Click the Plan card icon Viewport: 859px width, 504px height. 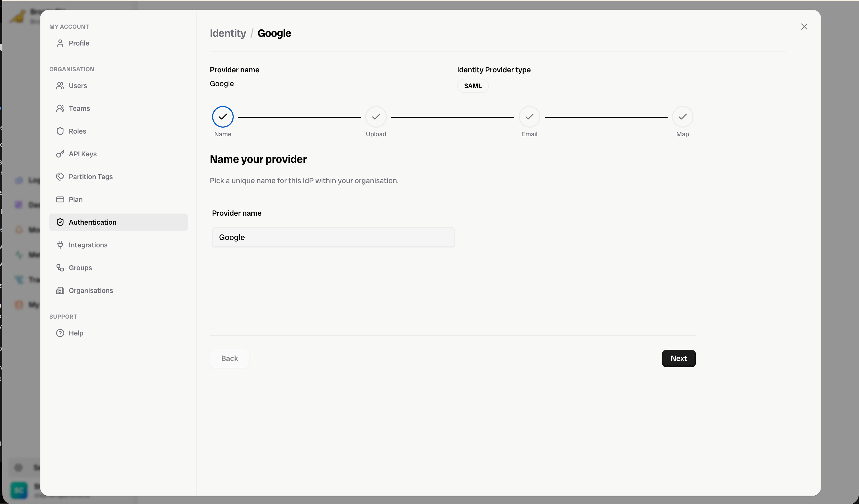click(60, 199)
